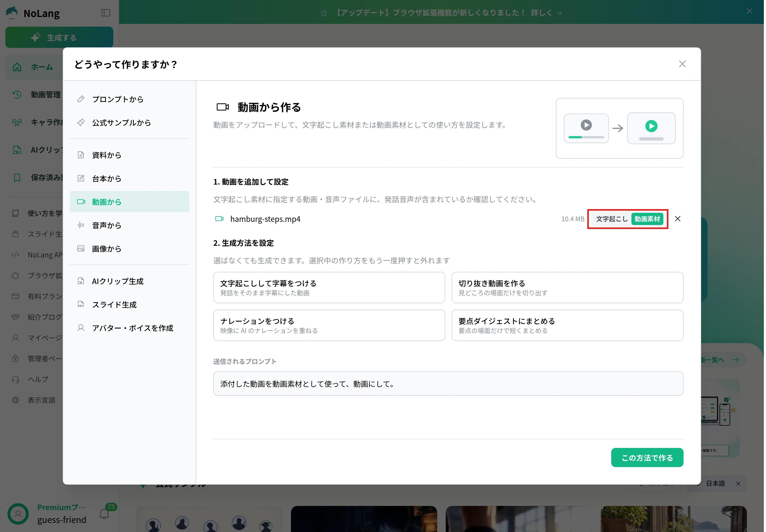This screenshot has width=766, height=532.
Task: Click the green 生成する button
Action: [x=59, y=37]
